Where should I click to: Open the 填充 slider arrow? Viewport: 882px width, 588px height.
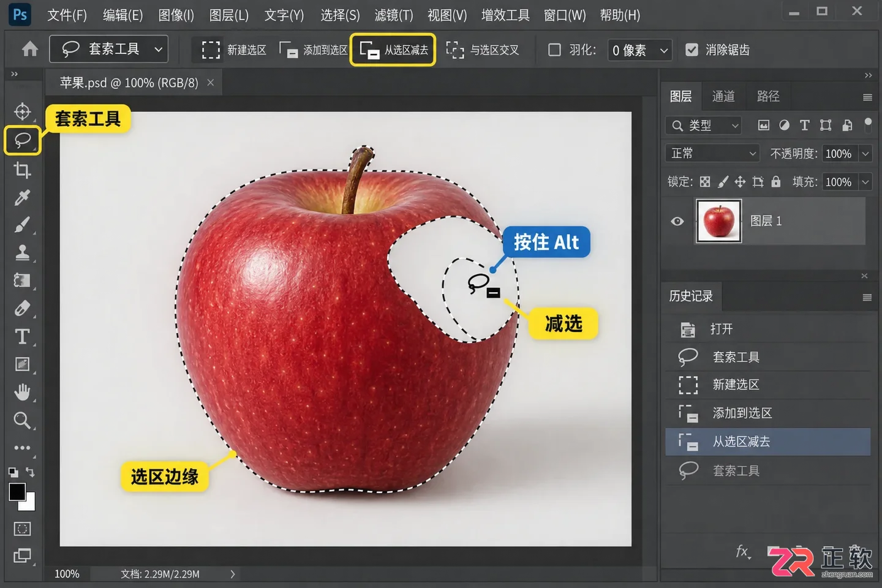point(865,182)
